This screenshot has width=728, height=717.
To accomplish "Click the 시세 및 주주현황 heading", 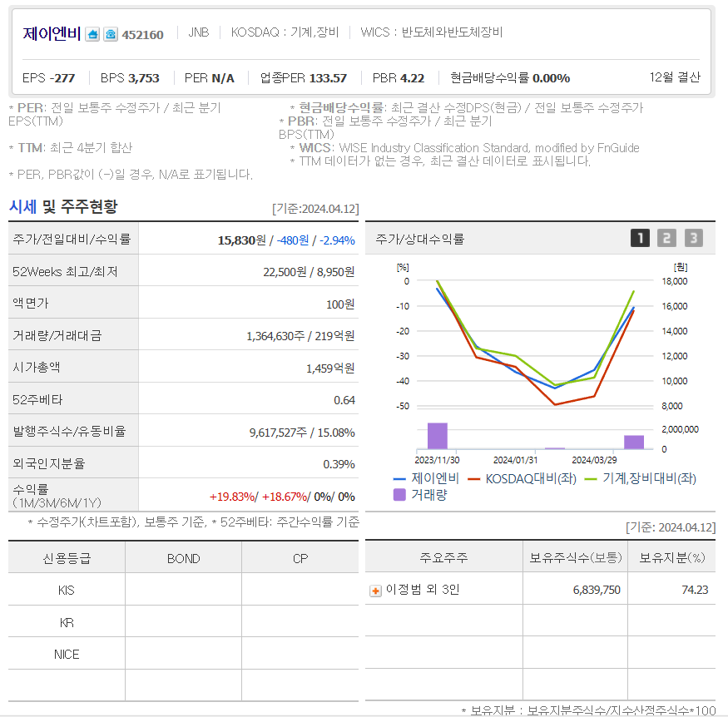I will (63, 206).
